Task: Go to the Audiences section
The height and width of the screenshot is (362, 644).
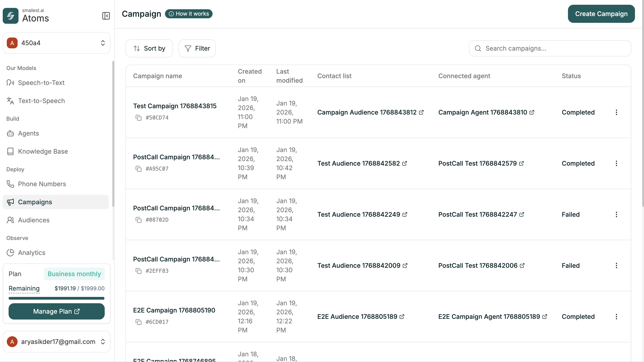Action: [x=33, y=220]
